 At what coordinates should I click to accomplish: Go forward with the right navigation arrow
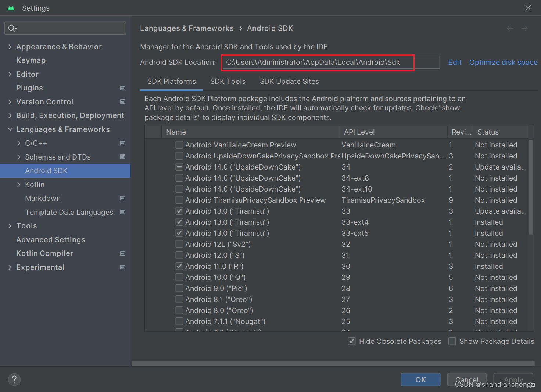(524, 28)
